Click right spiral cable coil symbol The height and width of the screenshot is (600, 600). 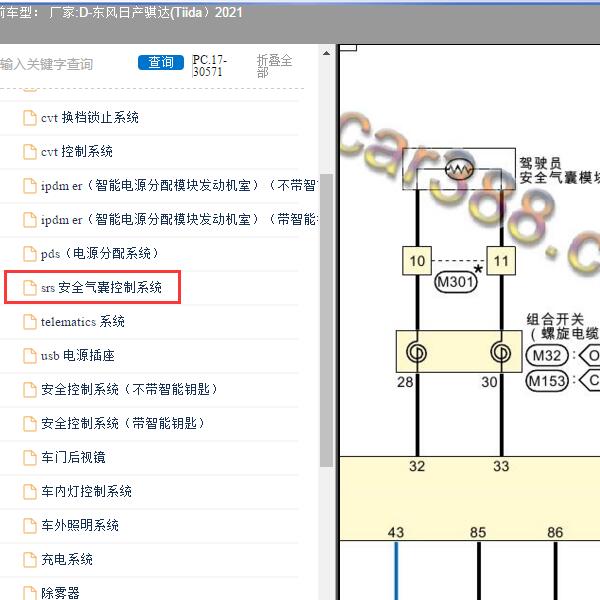click(x=501, y=352)
